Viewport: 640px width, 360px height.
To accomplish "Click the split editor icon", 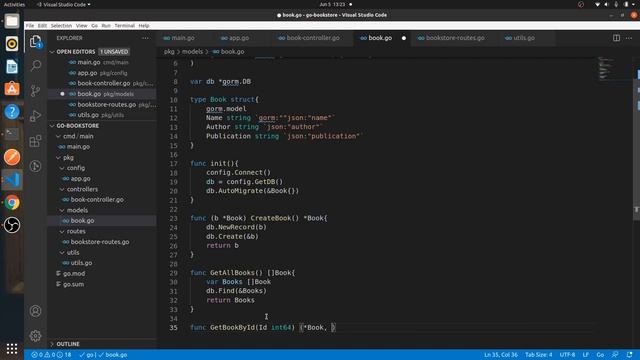I will [616, 38].
